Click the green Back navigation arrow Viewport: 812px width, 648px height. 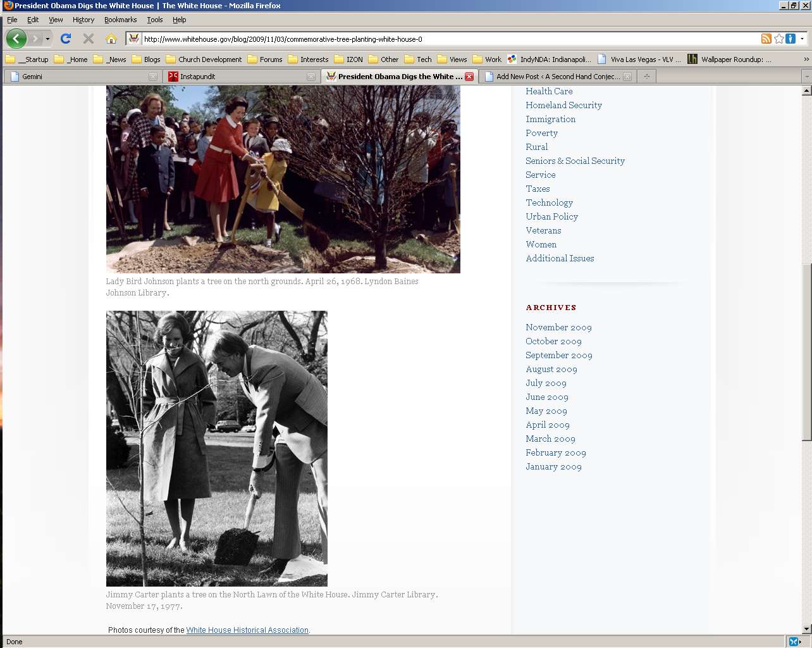(16, 39)
